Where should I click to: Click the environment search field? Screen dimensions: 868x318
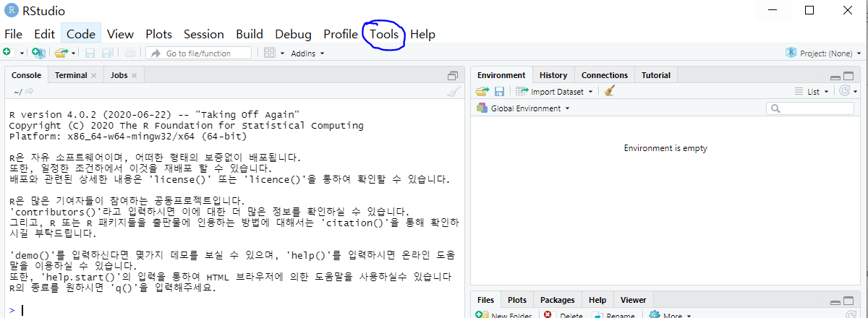[x=812, y=108]
